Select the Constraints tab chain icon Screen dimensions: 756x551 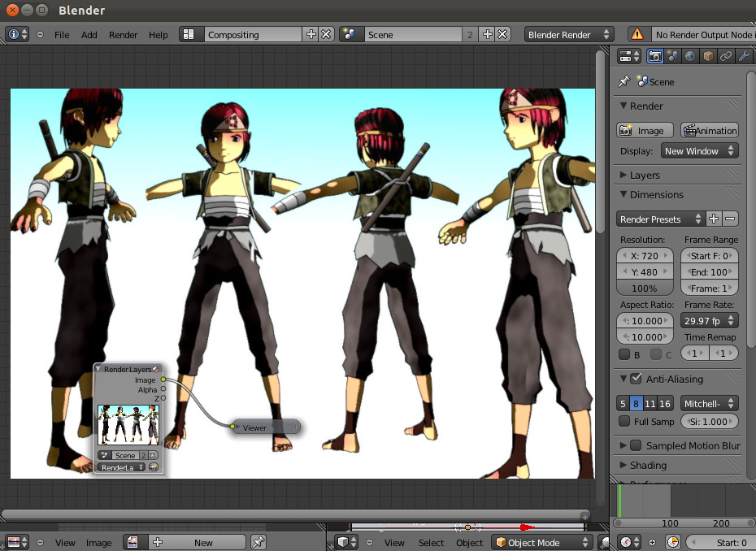(726, 56)
